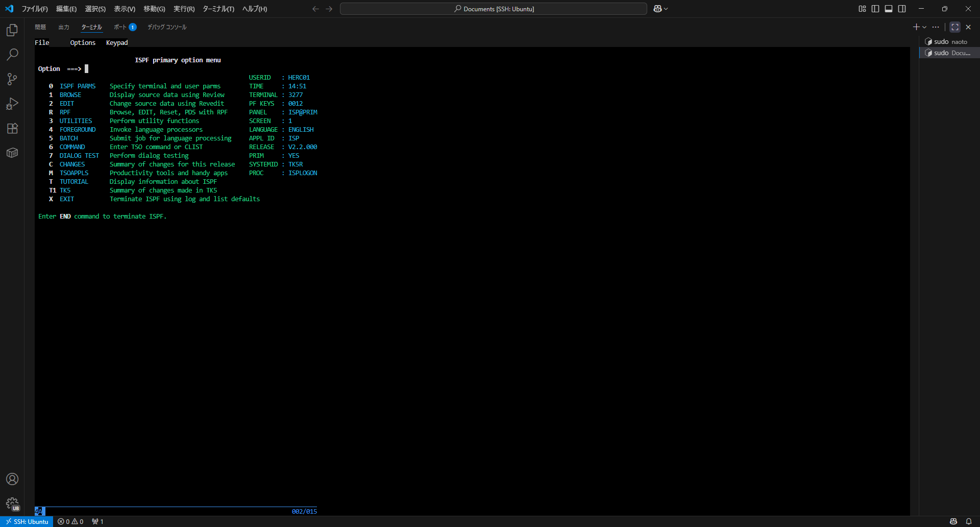Open the Customize Layout icon
Screen dimensions: 980x527
862,9
